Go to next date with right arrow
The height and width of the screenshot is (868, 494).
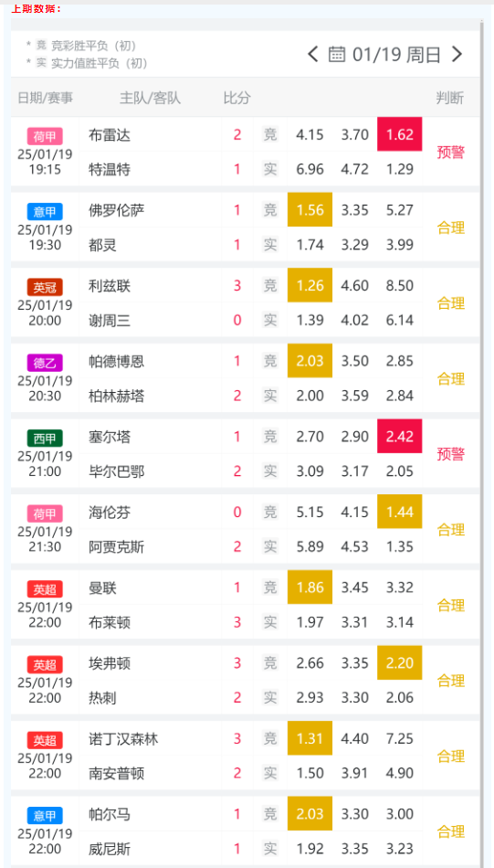pyautogui.click(x=457, y=54)
